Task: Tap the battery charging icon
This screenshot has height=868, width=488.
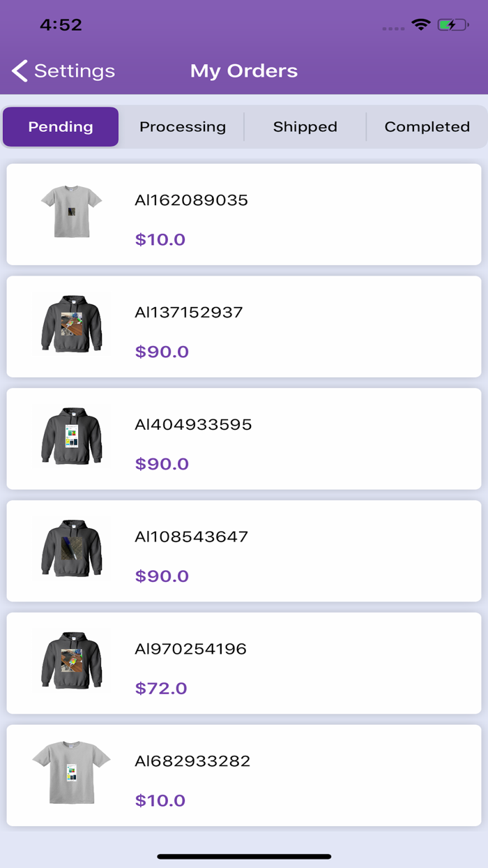Action: [452, 24]
